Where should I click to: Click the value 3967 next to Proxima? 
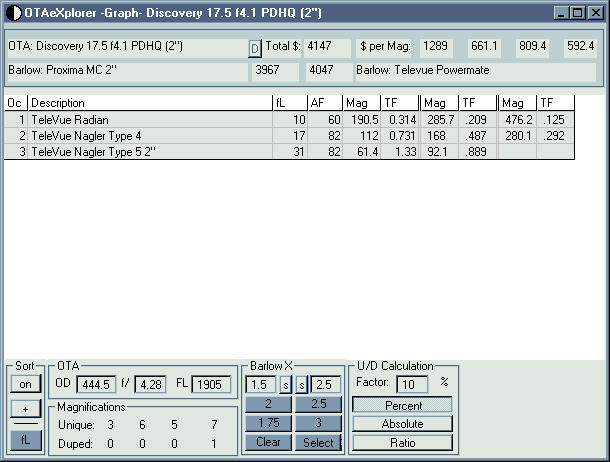[275, 71]
